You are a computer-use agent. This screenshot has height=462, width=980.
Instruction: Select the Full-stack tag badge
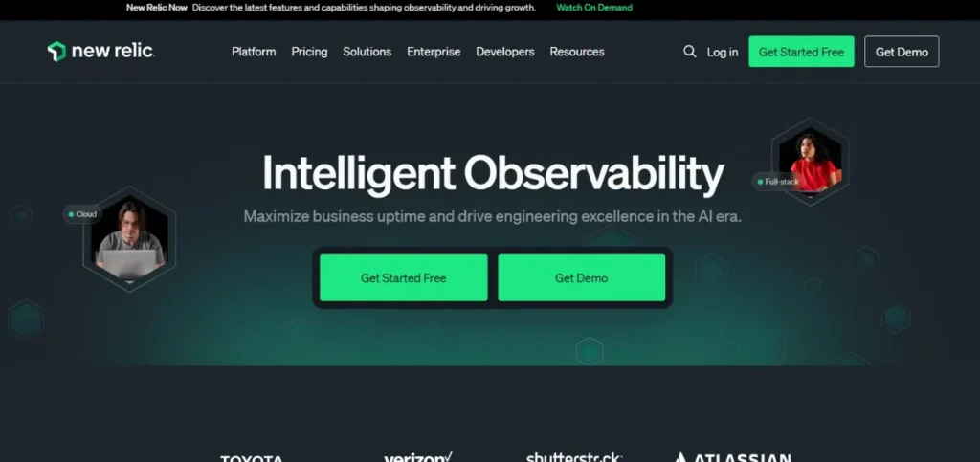point(777,182)
